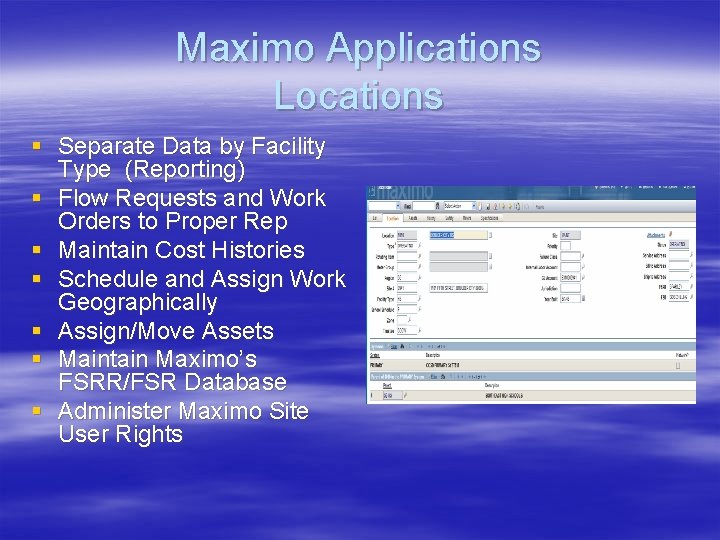The width and height of the screenshot is (720, 540).
Task: Click the Parent column header link
Action: pos(387,386)
